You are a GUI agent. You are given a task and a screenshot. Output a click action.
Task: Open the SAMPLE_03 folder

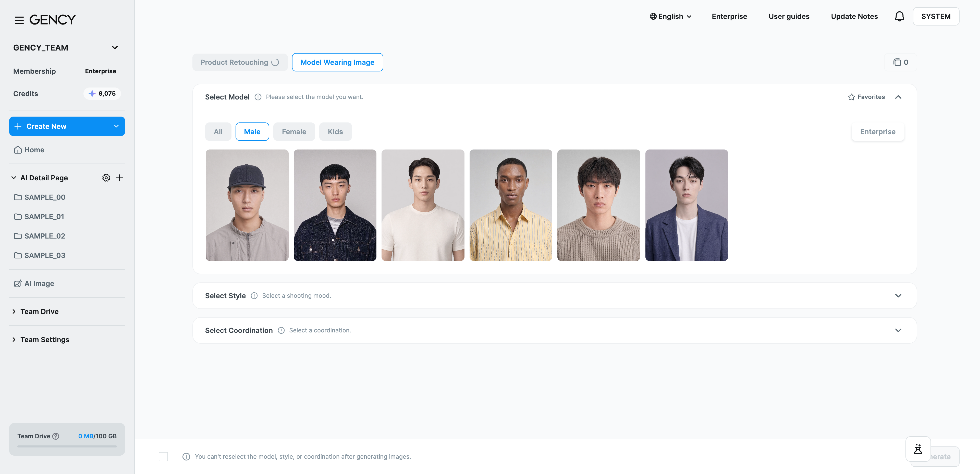[x=40, y=255]
